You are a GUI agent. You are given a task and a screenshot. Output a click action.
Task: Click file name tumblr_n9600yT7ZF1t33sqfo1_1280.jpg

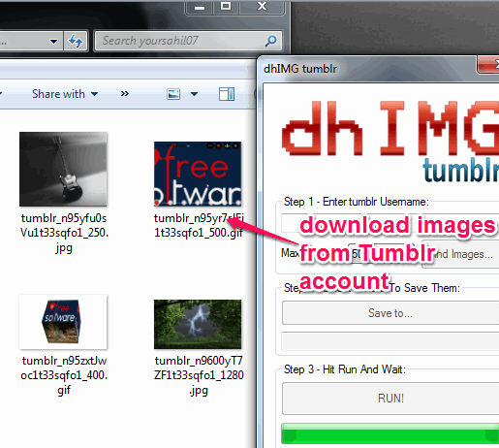[199, 375]
